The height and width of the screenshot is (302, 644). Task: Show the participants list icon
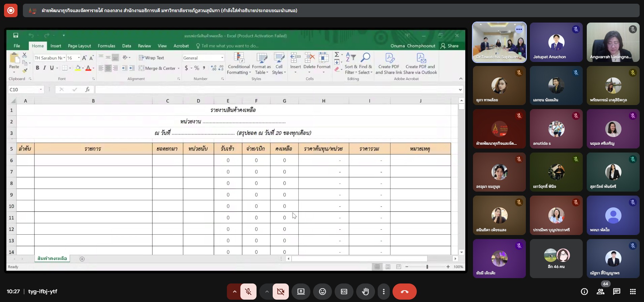click(x=600, y=292)
